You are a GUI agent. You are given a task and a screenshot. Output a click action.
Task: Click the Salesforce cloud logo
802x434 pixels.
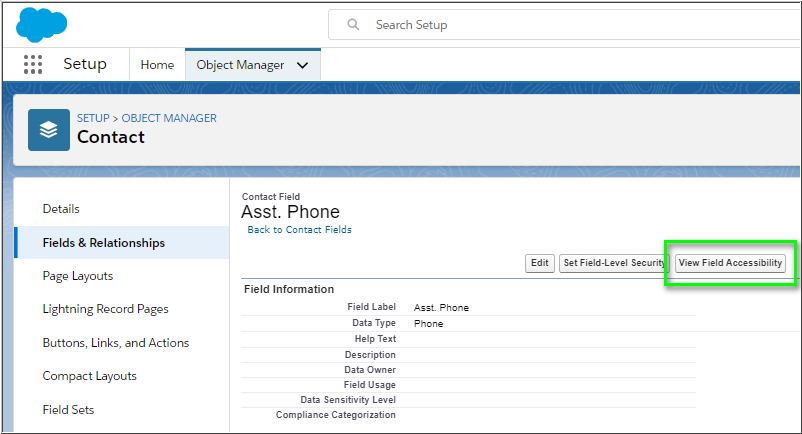click(x=41, y=24)
